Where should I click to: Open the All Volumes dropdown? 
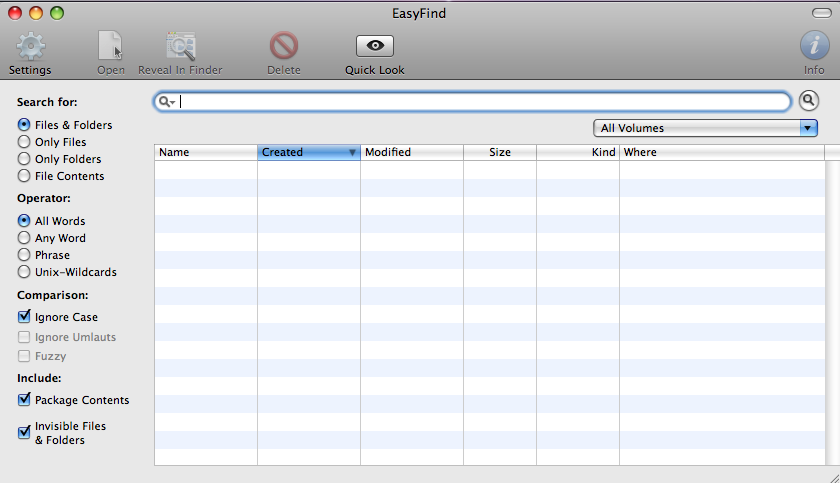point(705,128)
